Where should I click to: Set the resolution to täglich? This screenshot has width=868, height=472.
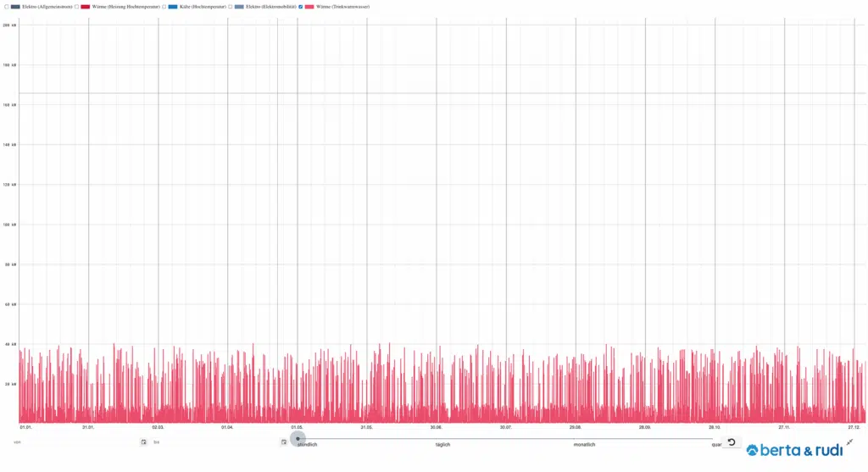[442, 444]
